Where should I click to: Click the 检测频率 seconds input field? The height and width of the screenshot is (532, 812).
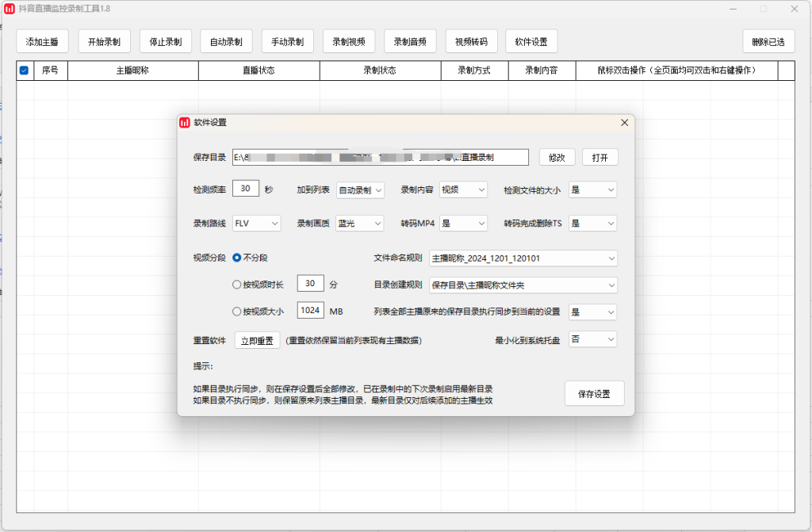pos(246,189)
